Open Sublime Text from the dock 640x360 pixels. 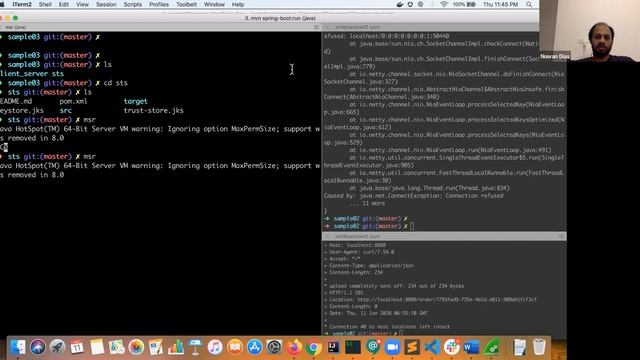coord(412,347)
